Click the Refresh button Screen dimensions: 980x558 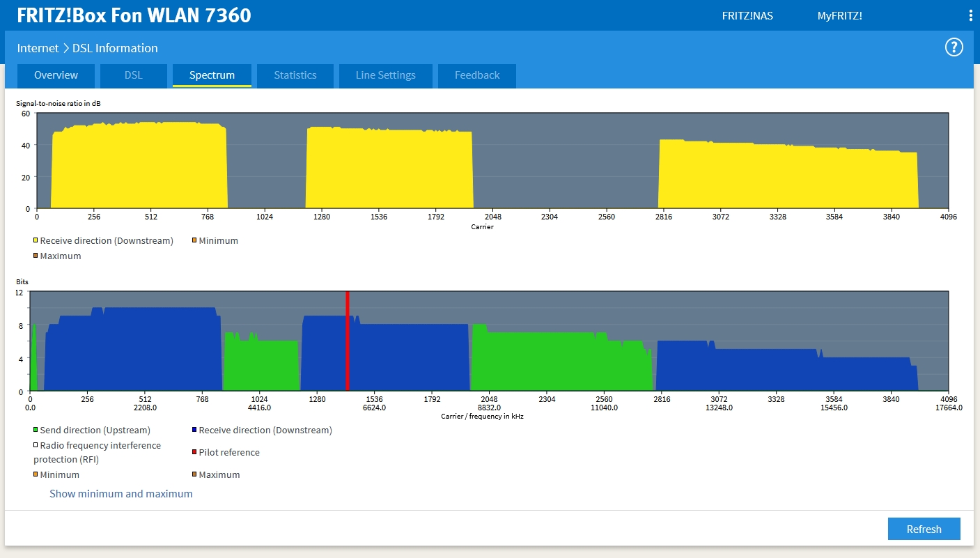click(924, 529)
